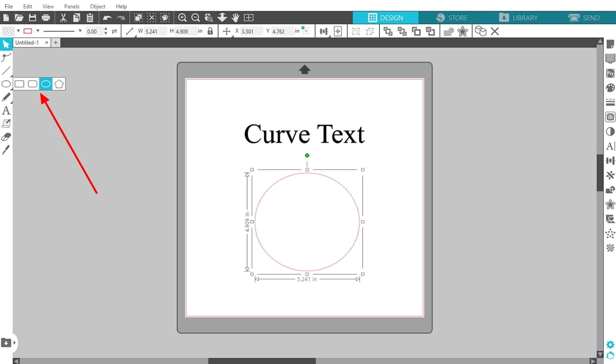Save the current document
The width and height of the screenshot is (616, 364).
click(32, 18)
